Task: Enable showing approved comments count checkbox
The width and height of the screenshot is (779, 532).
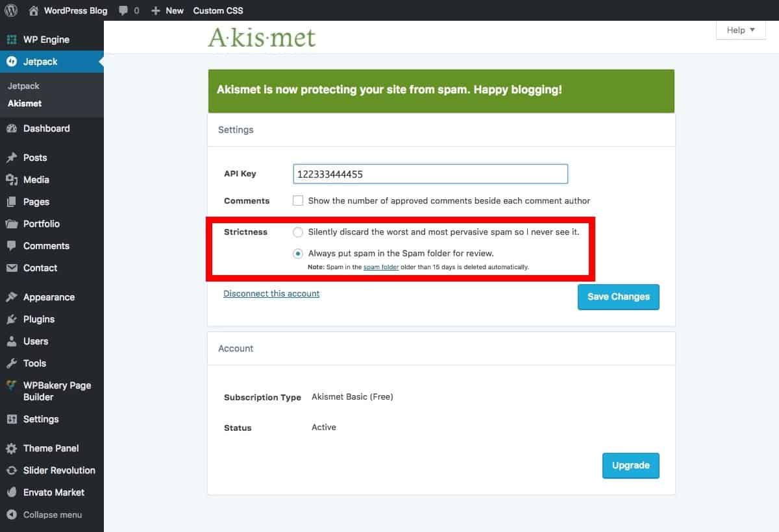Action: tap(298, 200)
